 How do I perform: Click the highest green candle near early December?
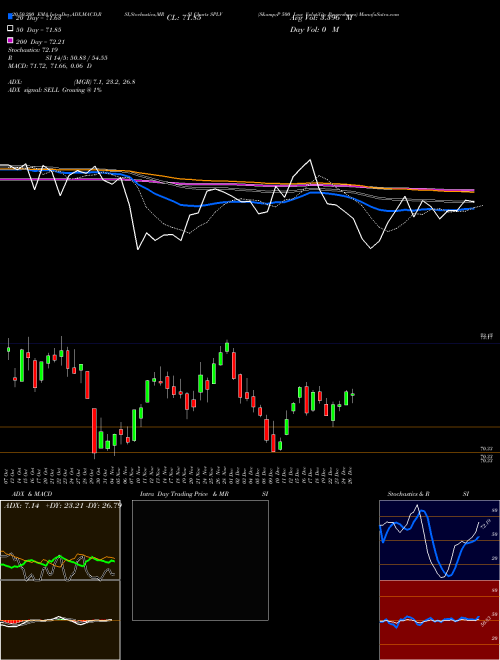tap(227, 347)
